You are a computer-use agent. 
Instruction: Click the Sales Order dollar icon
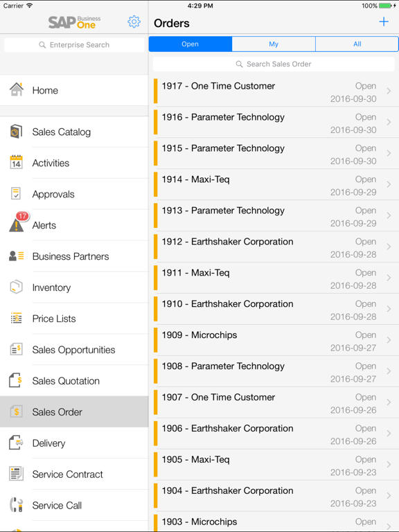point(17,411)
